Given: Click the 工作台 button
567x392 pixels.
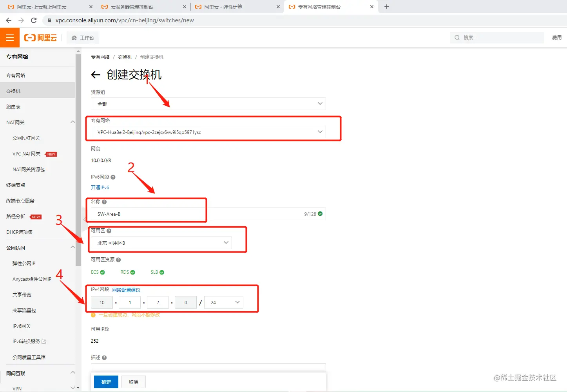Looking at the screenshot, I should pyautogui.click(x=83, y=38).
